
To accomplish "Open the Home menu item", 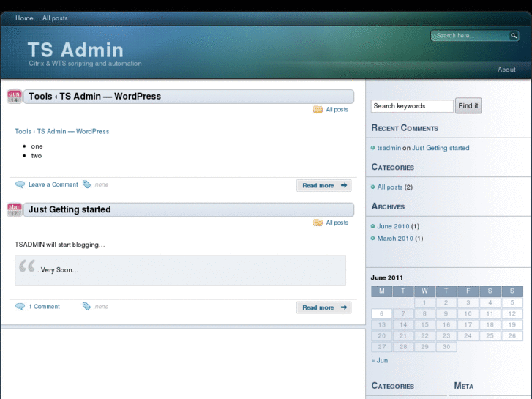I will 24,18.
